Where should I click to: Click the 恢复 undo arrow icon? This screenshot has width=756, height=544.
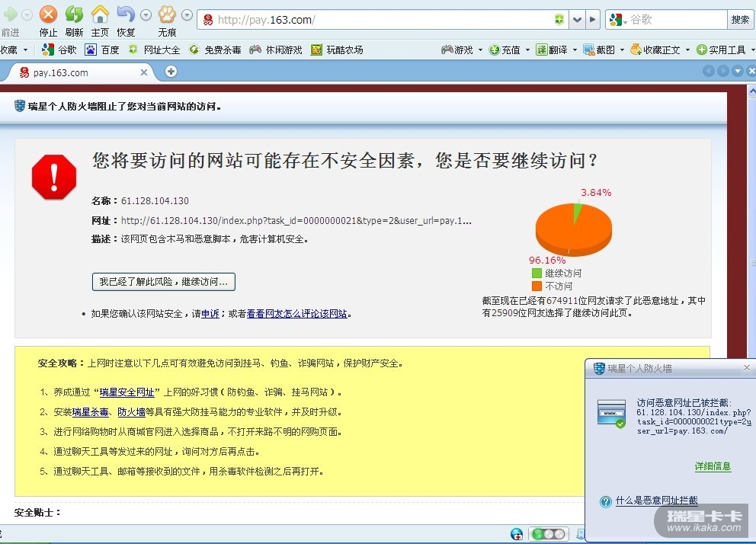point(126,14)
